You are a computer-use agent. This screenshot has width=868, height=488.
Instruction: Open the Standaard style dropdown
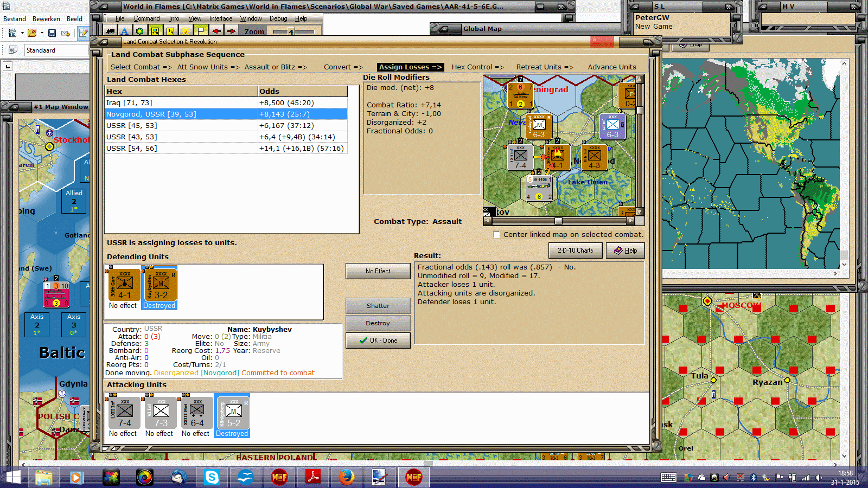[x=56, y=50]
